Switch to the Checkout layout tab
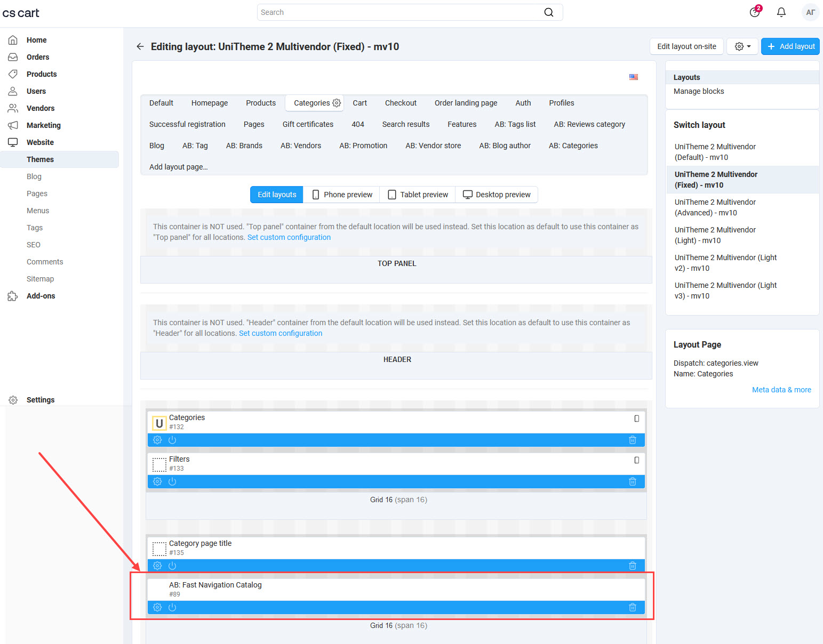The height and width of the screenshot is (644, 823). [x=401, y=103]
